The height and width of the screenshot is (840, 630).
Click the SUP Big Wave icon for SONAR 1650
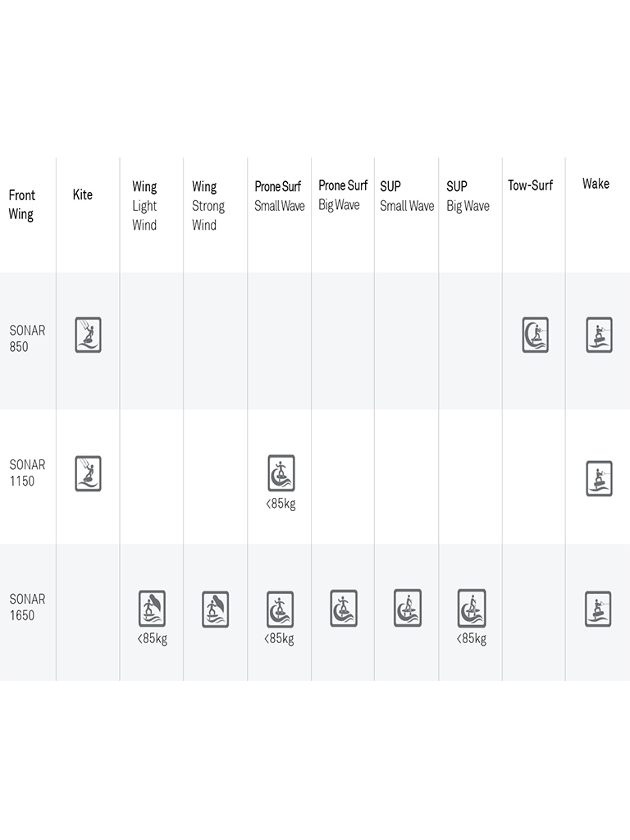click(472, 608)
